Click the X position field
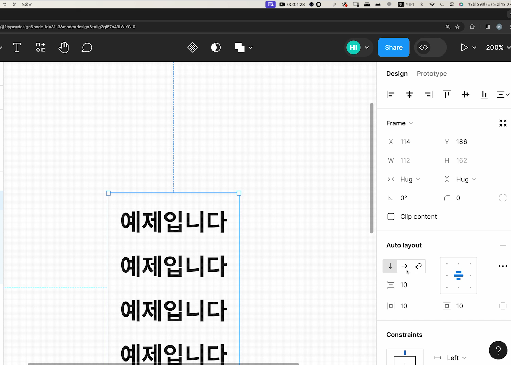The width and height of the screenshot is (511, 365). click(411, 142)
